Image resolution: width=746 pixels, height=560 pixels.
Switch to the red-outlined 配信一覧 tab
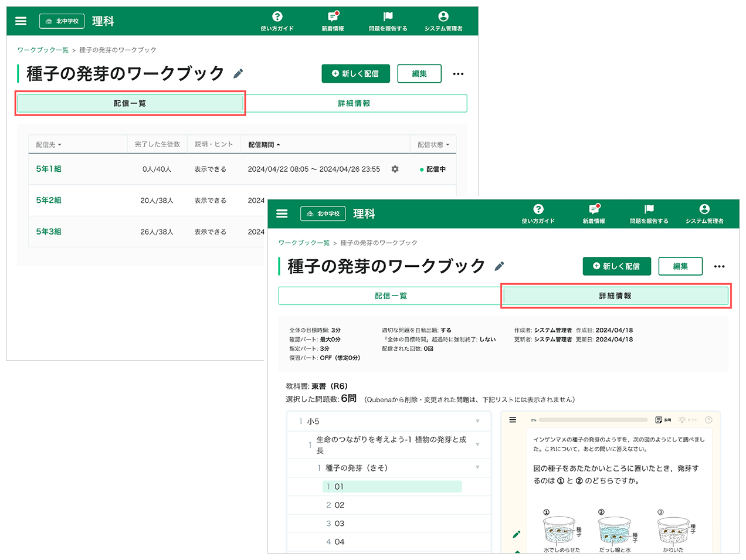coord(130,103)
